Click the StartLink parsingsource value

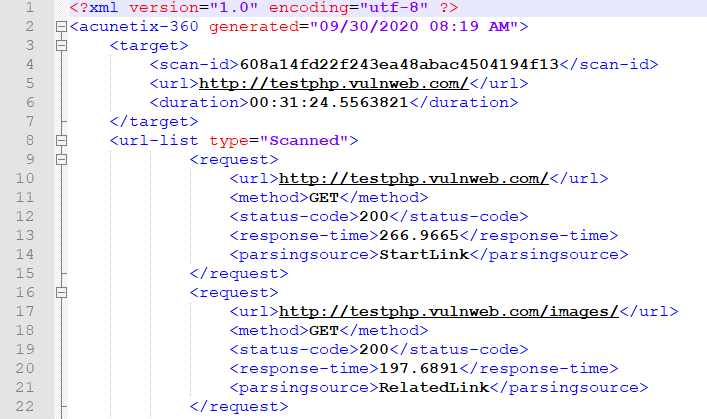(x=424, y=255)
